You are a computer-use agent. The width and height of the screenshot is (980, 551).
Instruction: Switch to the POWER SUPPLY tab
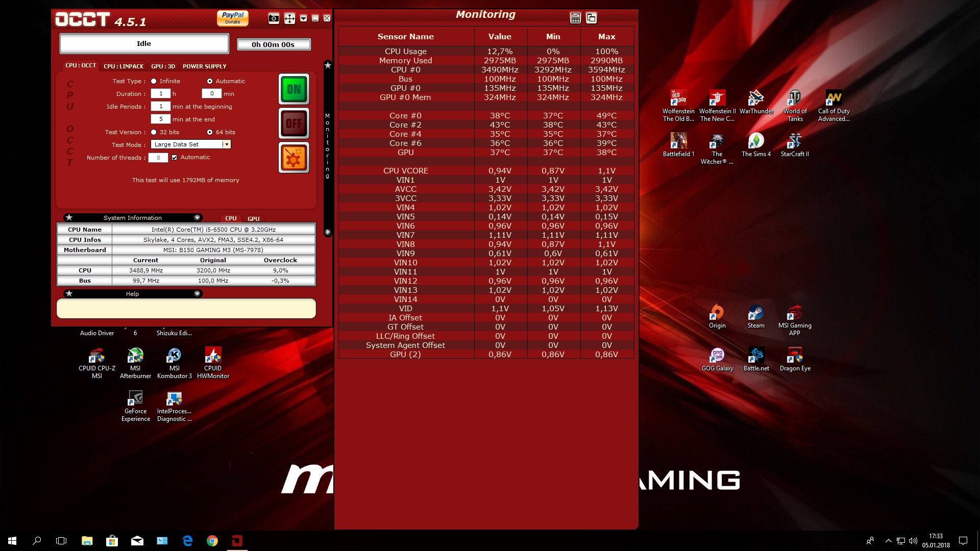[x=204, y=66]
